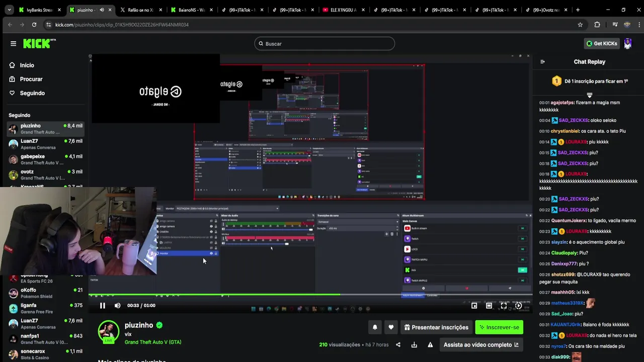644x362 pixels.
Task: Report the clip with the warning icon
Action: (430, 345)
